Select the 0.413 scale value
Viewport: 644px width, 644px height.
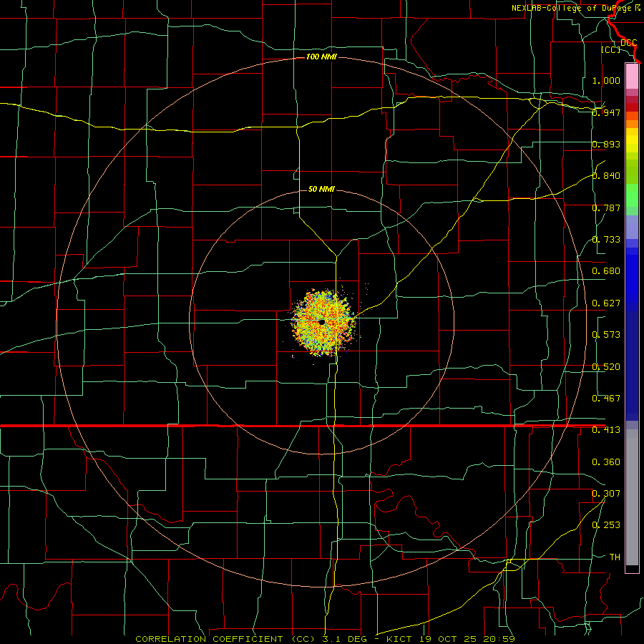click(x=606, y=430)
